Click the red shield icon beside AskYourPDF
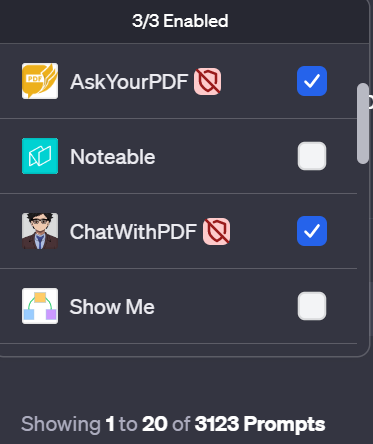The width and height of the screenshot is (373, 444). coord(208,82)
